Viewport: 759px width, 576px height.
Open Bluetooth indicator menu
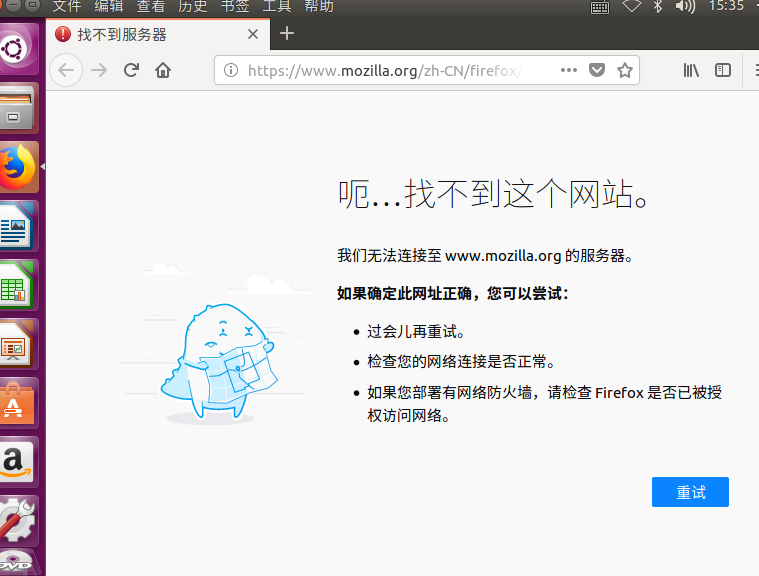658,6
